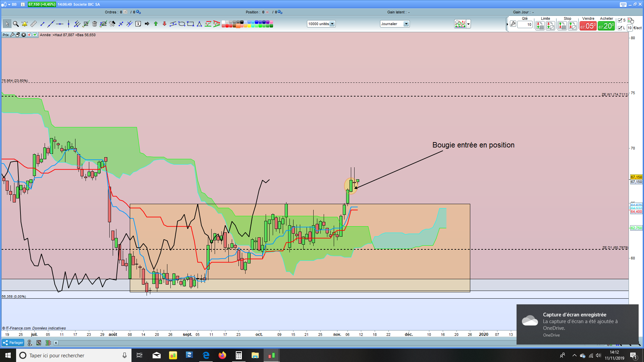
Task: Select the triangle drawing tool
Action: [x=199, y=24]
